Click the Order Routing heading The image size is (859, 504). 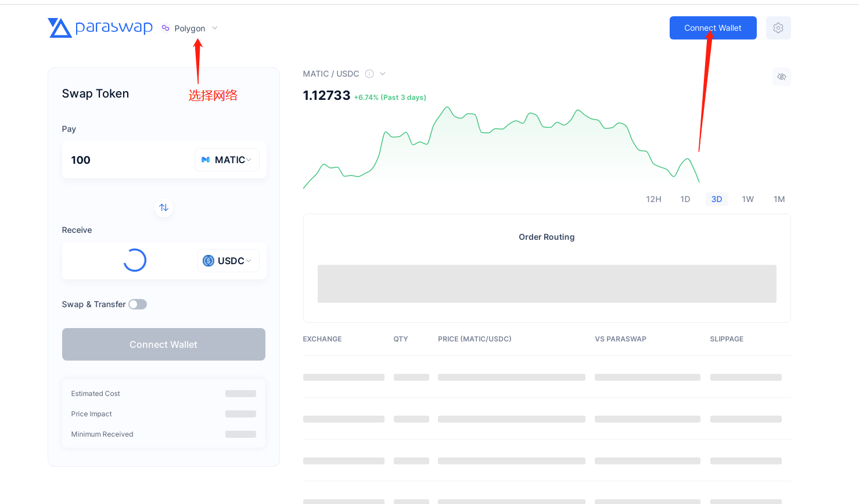tap(547, 237)
